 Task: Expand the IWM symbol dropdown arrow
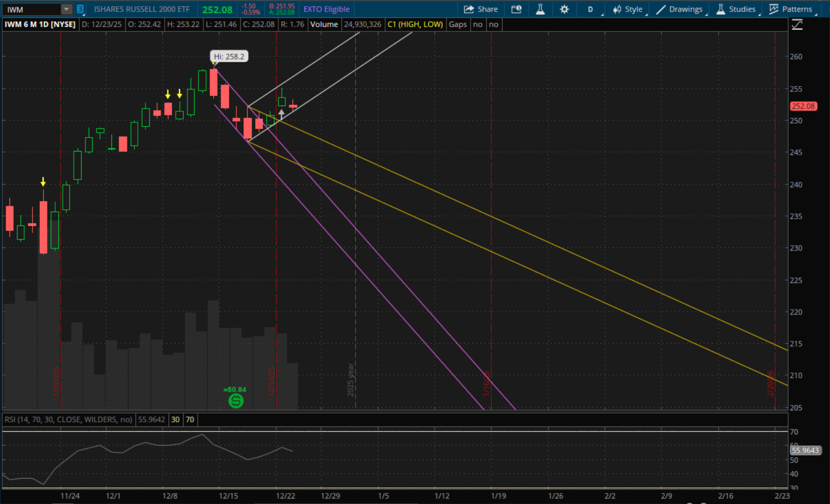pyautogui.click(x=66, y=9)
